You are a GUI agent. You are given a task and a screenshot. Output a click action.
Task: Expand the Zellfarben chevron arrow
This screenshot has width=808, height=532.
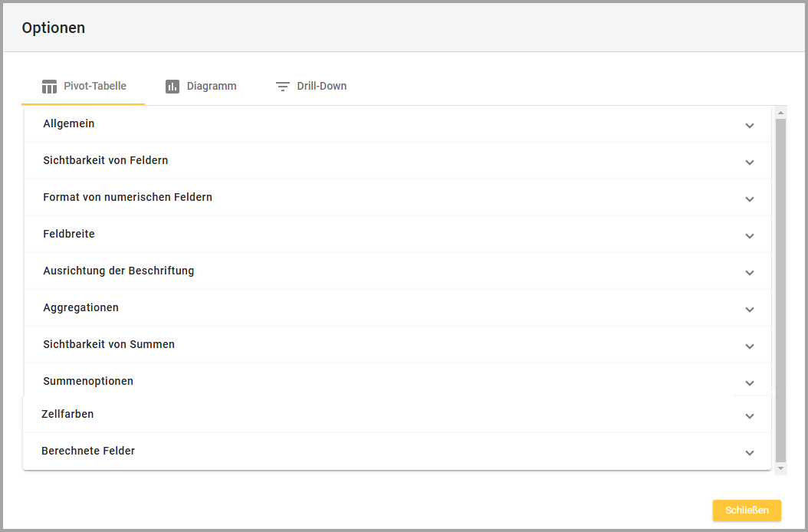click(x=749, y=416)
